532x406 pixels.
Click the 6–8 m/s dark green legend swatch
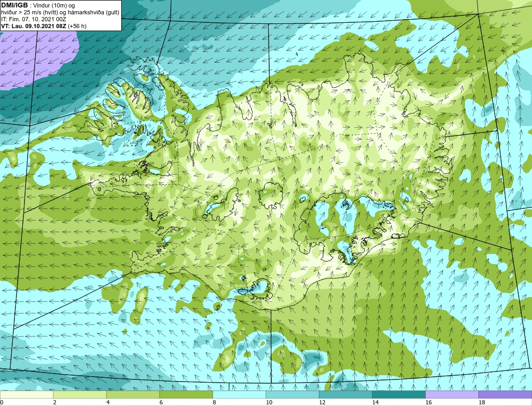[x=186, y=394]
